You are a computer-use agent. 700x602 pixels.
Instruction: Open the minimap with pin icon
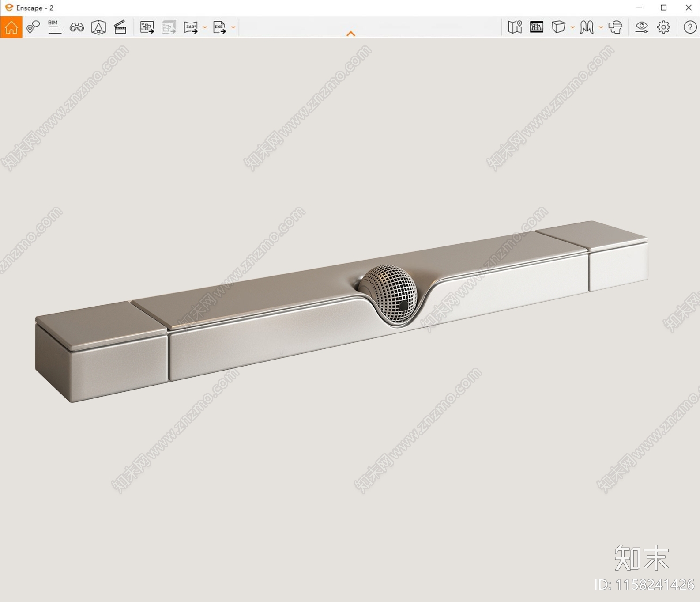point(515,27)
